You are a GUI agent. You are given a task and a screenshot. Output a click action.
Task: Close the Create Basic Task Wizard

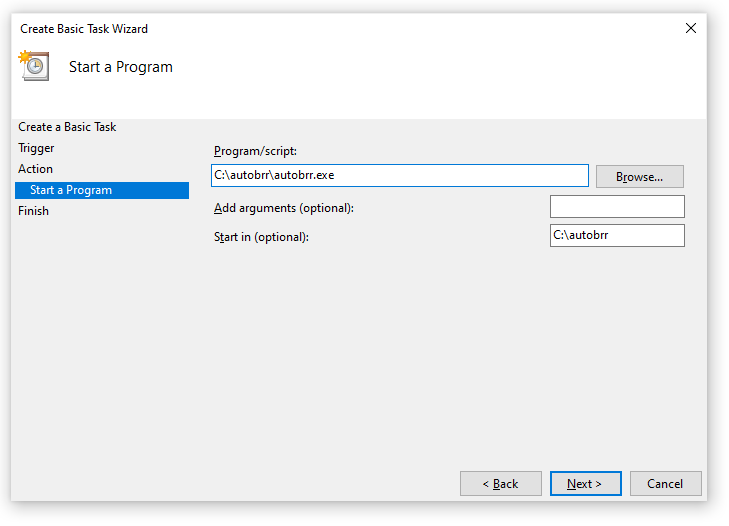tap(690, 28)
